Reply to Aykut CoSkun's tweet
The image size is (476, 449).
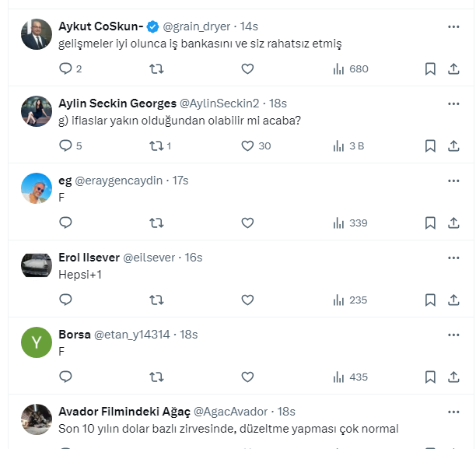point(66,69)
